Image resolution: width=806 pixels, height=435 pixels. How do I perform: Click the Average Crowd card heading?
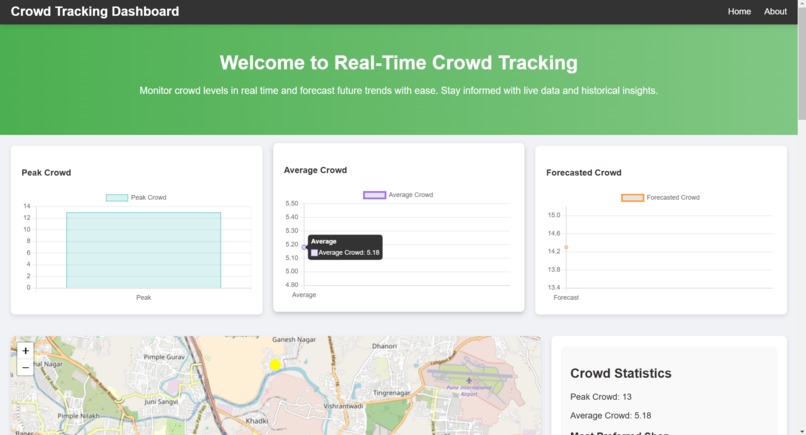315,170
